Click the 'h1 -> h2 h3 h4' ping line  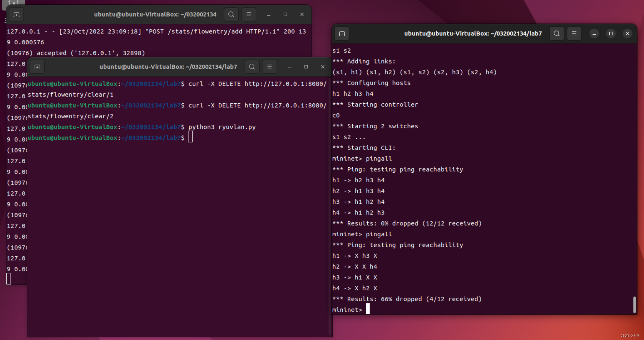(x=358, y=180)
